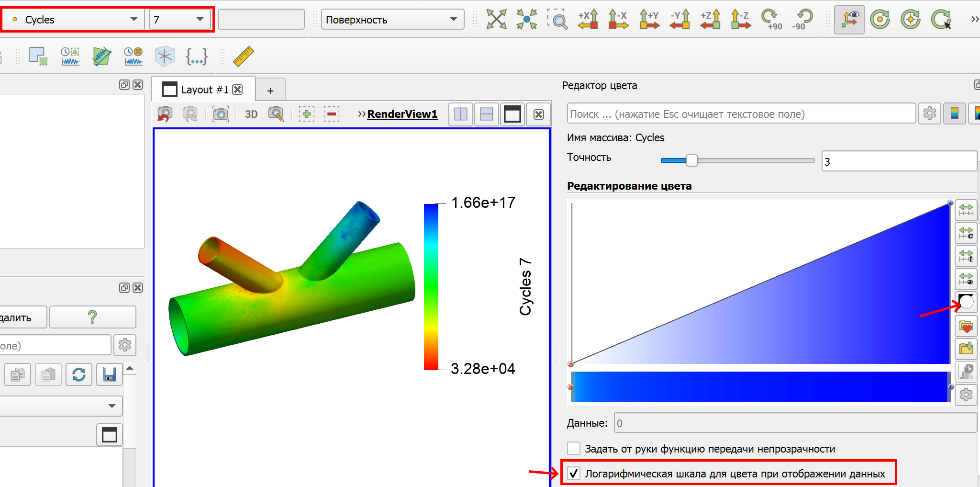Click the probe location snowflake icon
The width and height of the screenshot is (980, 487).
pos(165,57)
